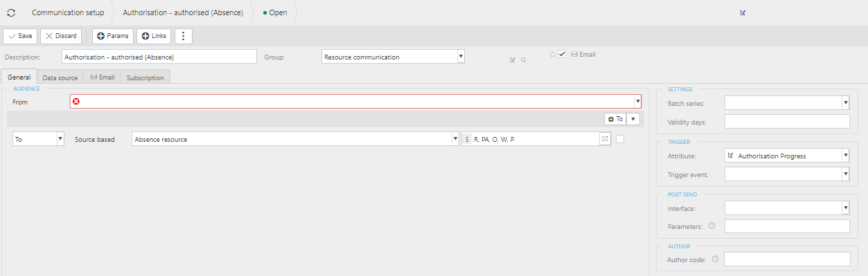
Task: Open the Trigger event dropdown
Action: 846,174
